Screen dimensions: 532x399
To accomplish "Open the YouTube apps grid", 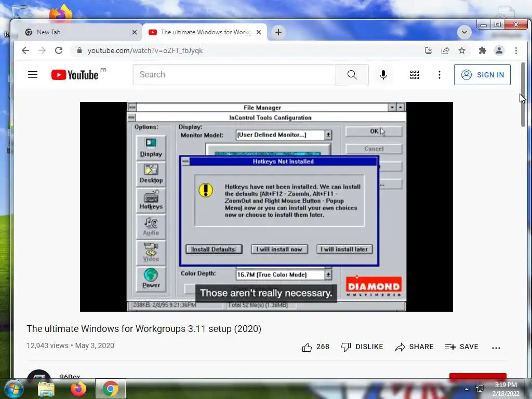I will click(x=414, y=75).
